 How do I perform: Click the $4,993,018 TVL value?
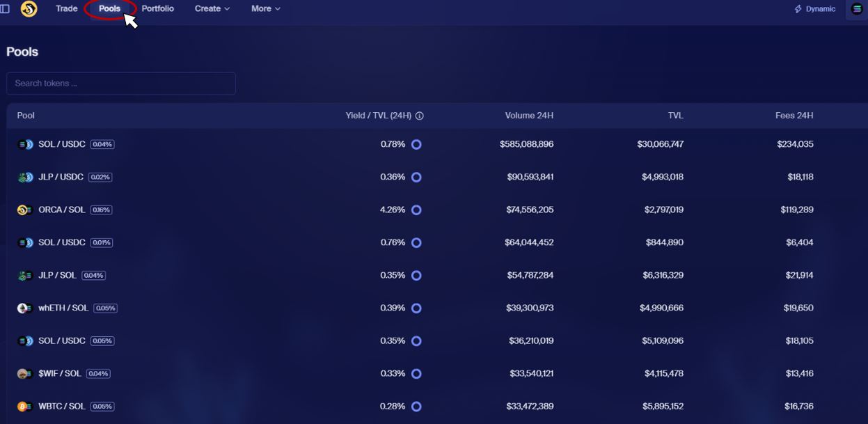(663, 177)
